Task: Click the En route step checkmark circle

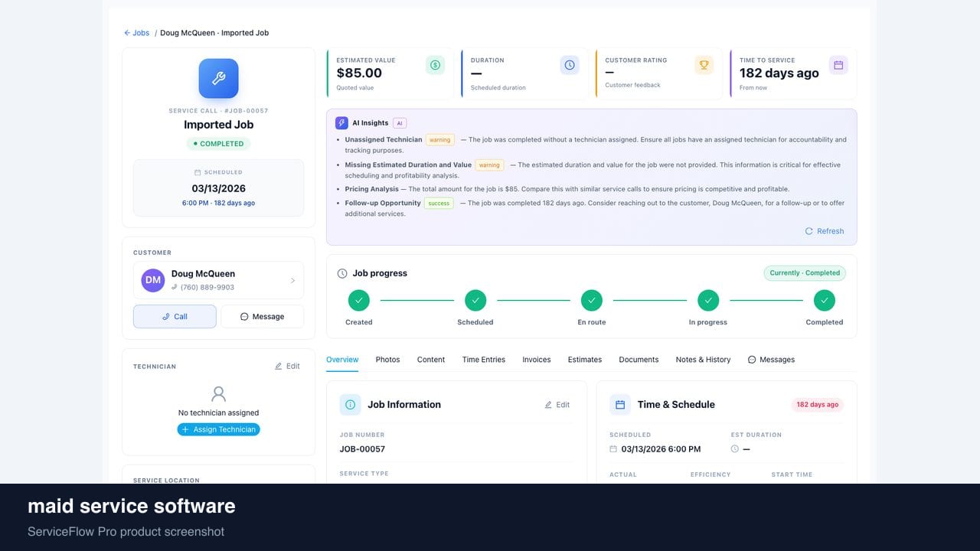Action: tap(592, 300)
